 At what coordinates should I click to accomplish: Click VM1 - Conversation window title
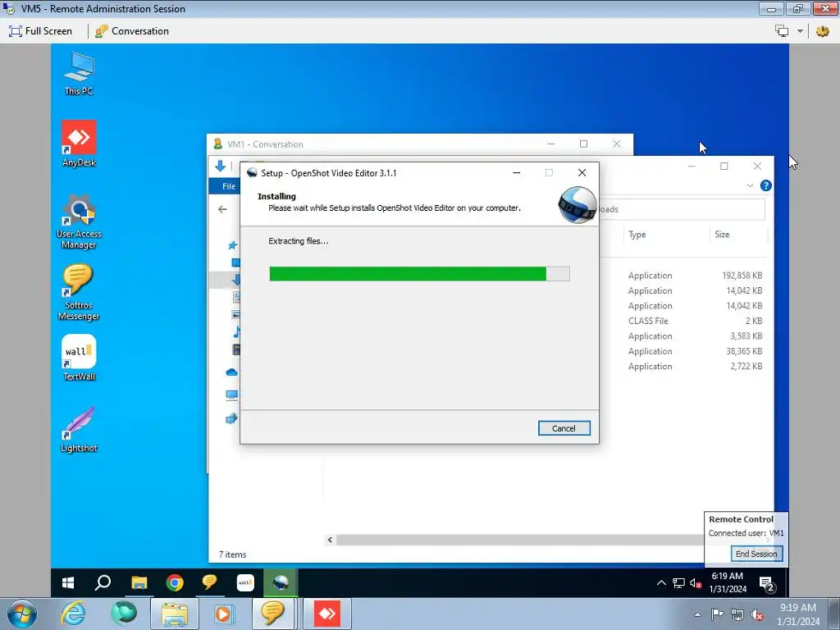[265, 144]
